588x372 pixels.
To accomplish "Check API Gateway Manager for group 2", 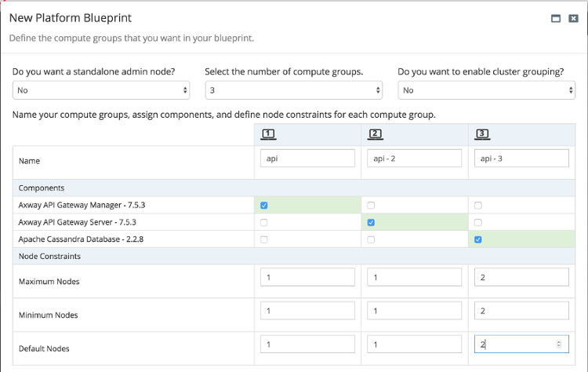I will point(371,206).
